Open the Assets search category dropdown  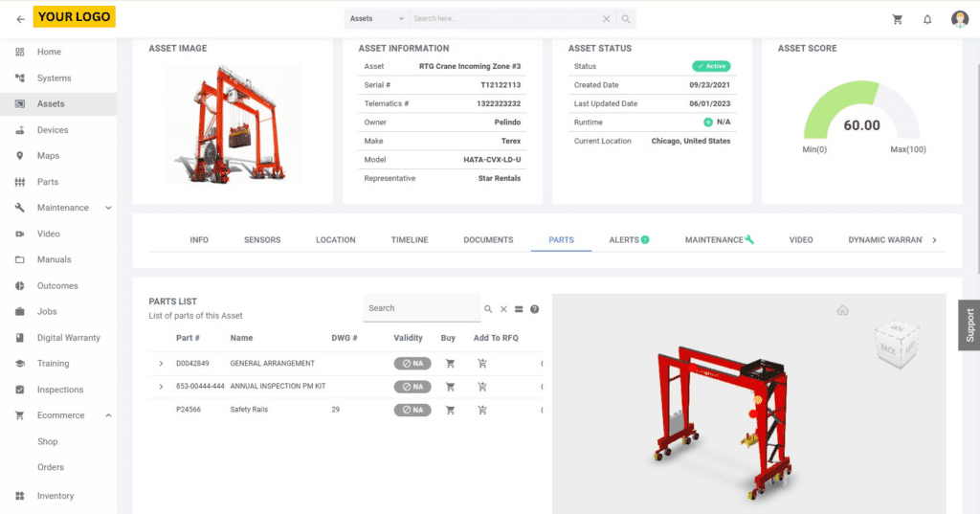click(x=376, y=19)
